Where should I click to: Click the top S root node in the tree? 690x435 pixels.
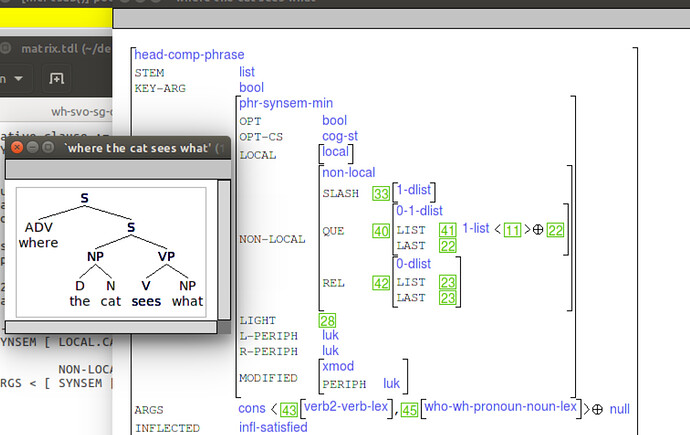[84, 198]
